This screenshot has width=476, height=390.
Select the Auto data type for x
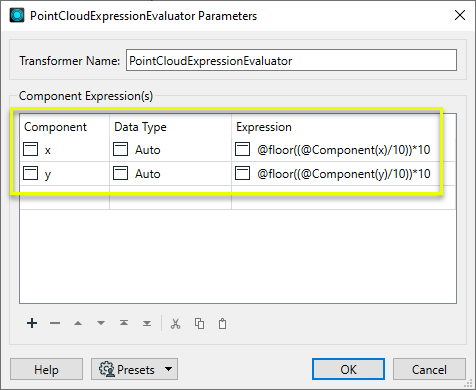pos(148,150)
